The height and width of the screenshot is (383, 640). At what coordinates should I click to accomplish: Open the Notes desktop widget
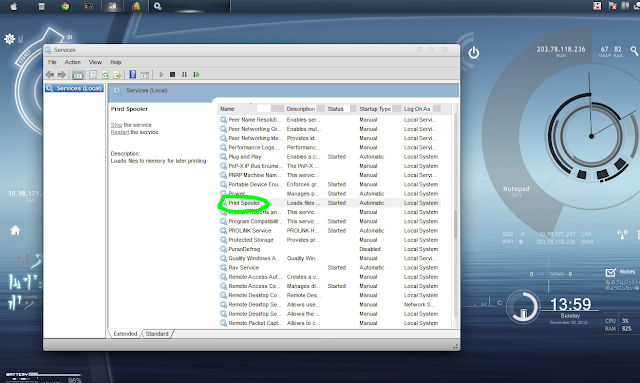tap(620, 272)
